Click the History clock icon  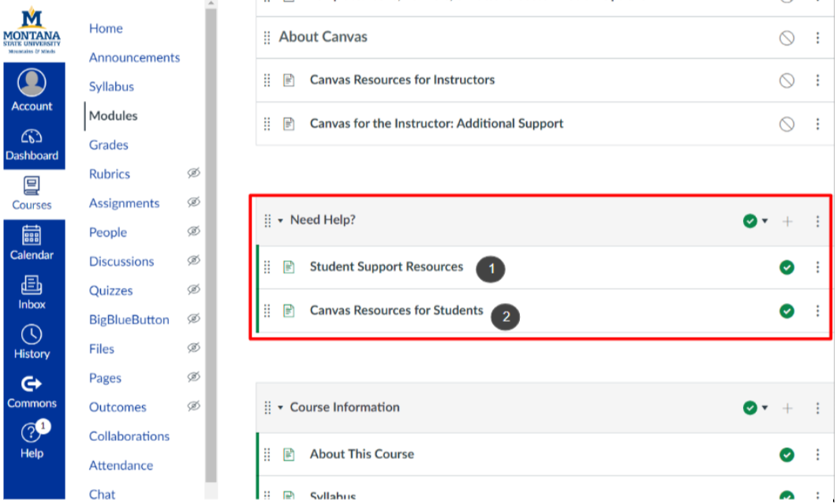point(32,334)
